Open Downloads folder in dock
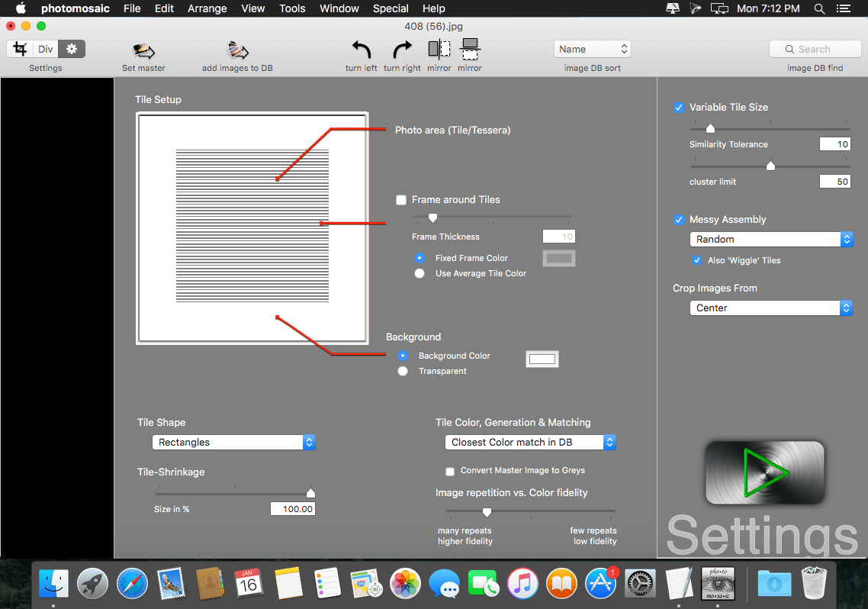The image size is (868, 609). click(774, 584)
